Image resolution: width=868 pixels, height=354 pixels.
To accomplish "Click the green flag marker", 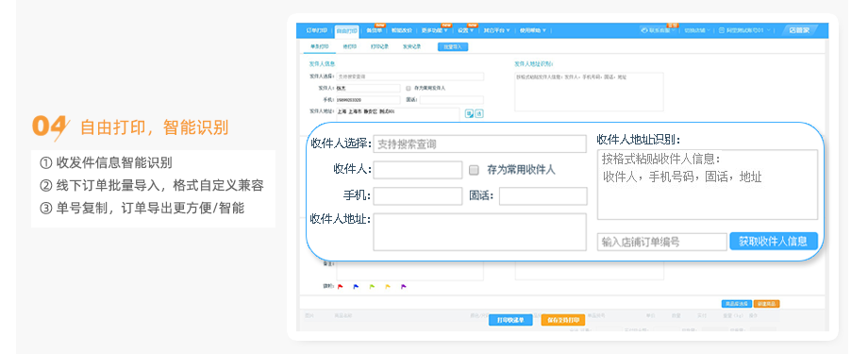I will (x=372, y=286).
